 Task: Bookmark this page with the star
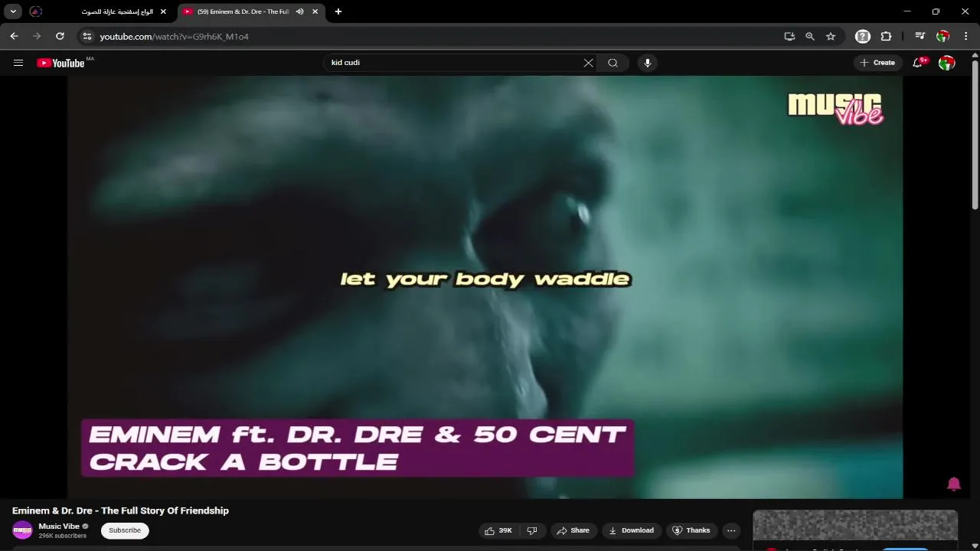pyautogui.click(x=831, y=36)
